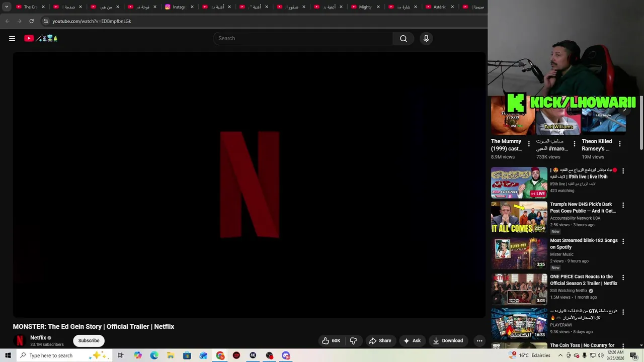This screenshot has width=644, height=362.
Task: Subscribe to the Netflix channel
Action: (89, 340)
